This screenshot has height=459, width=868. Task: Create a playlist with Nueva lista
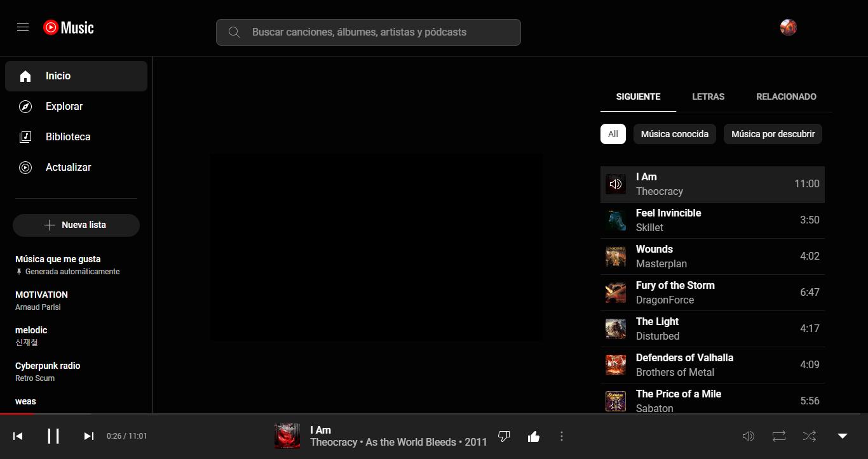76,225
